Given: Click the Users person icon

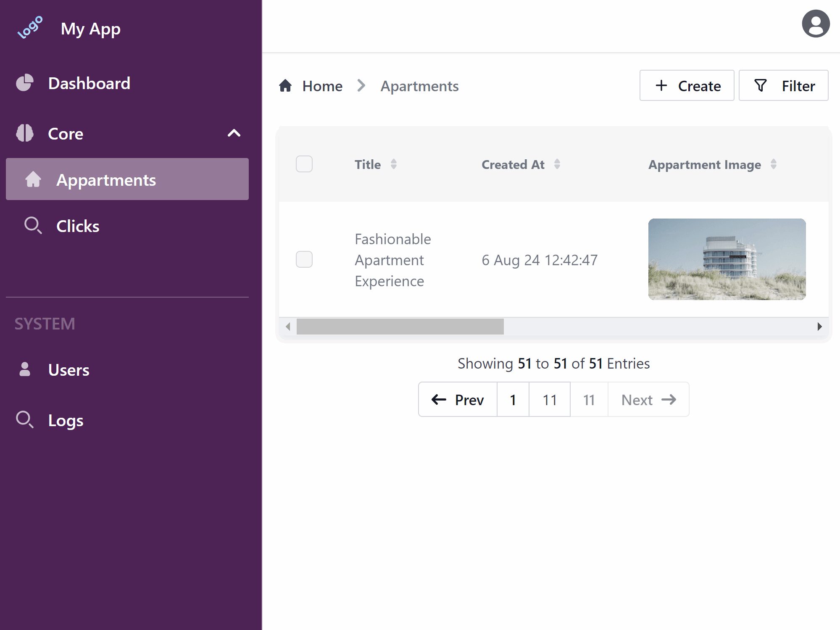Looking at the screenshot, I should pos(25,369).
